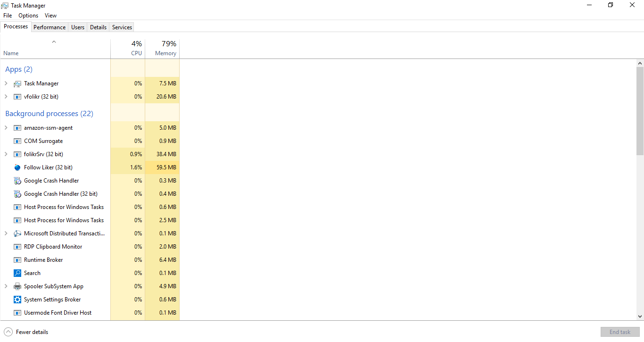
Task: Click the 1.6% CPU value
Action: click(136, 167)
